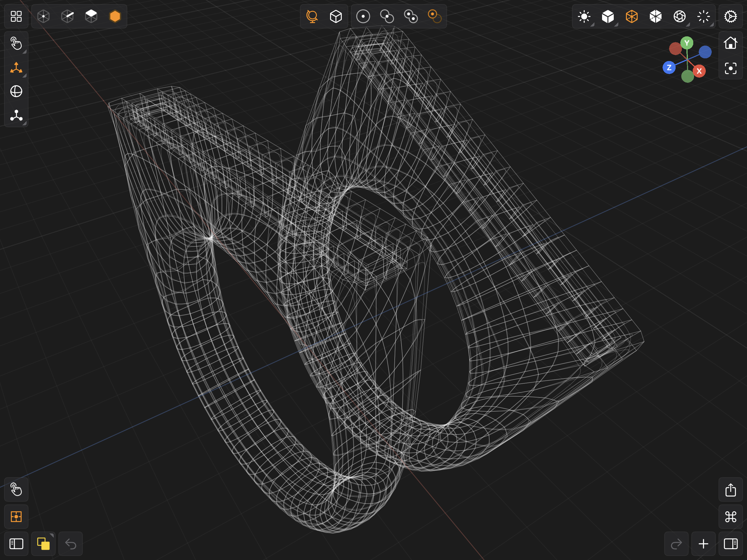The width and height of the screenshot is (747, 560).
Task: Open solid cube shading options
Action: (x=608, y=16)
